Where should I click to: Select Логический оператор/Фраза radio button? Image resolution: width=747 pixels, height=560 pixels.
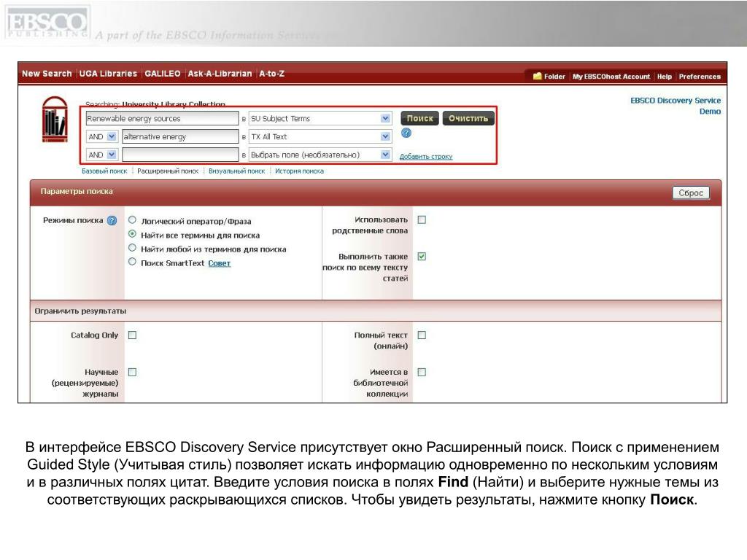coord(133,220)
